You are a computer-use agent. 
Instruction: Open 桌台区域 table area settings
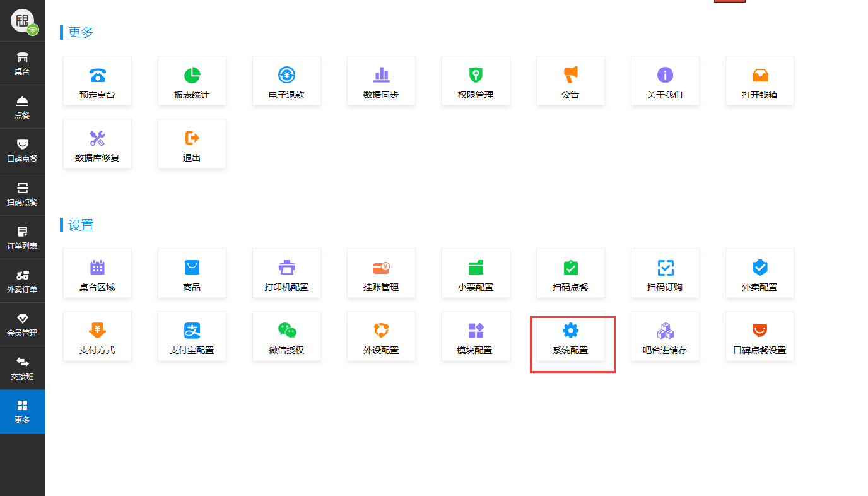[x=98, y=273]
